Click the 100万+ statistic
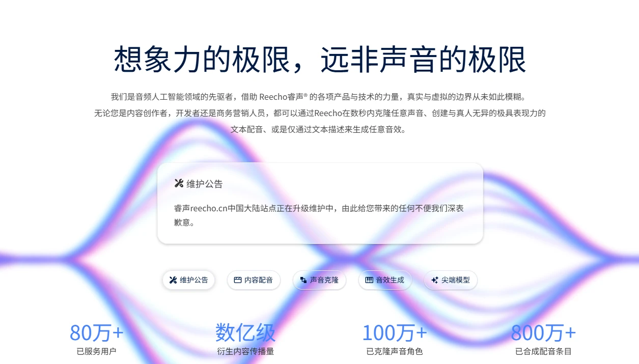 pyautogui.click(x=395, y=333)
